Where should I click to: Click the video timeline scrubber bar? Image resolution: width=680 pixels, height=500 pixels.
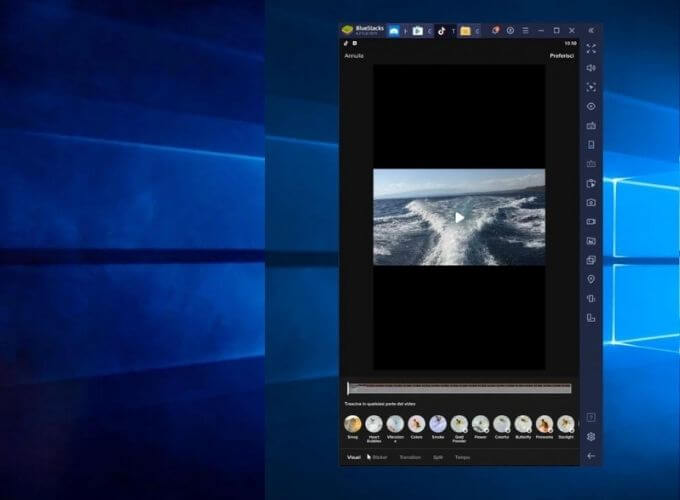pyautogui.click(x=459, y=388)
